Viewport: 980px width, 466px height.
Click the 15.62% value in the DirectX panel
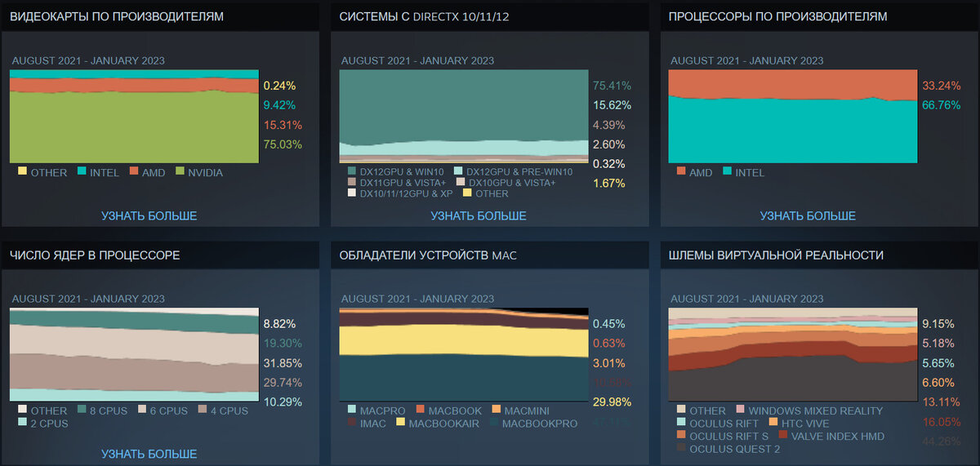pyautogui.click(x=612, y=105)
